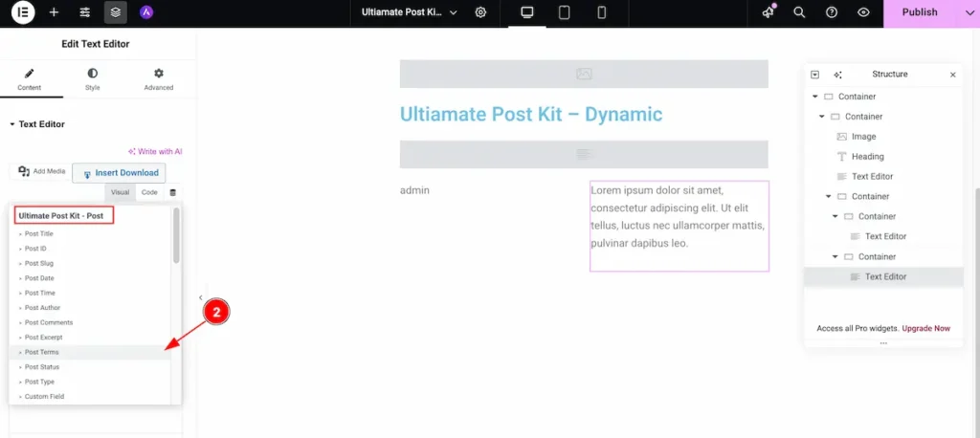980x438 pixels.
Task: Switch to mobile responsive view
Action: (601, 12)
